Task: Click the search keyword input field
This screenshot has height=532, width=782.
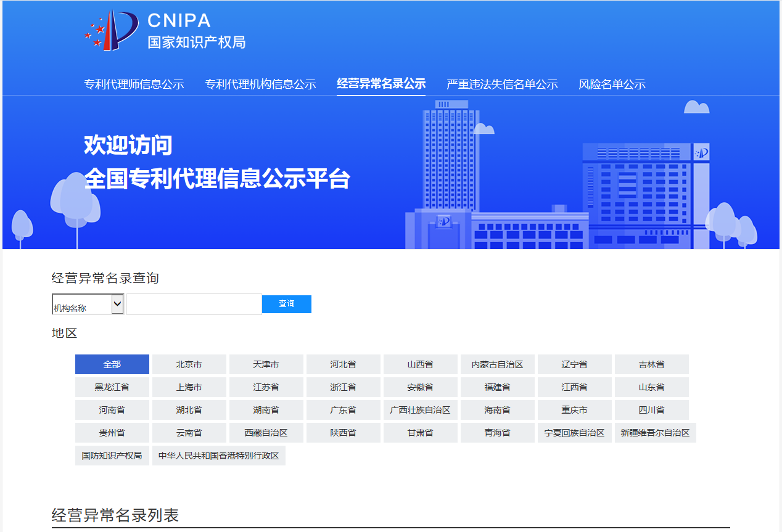Action: pos(194,304)
